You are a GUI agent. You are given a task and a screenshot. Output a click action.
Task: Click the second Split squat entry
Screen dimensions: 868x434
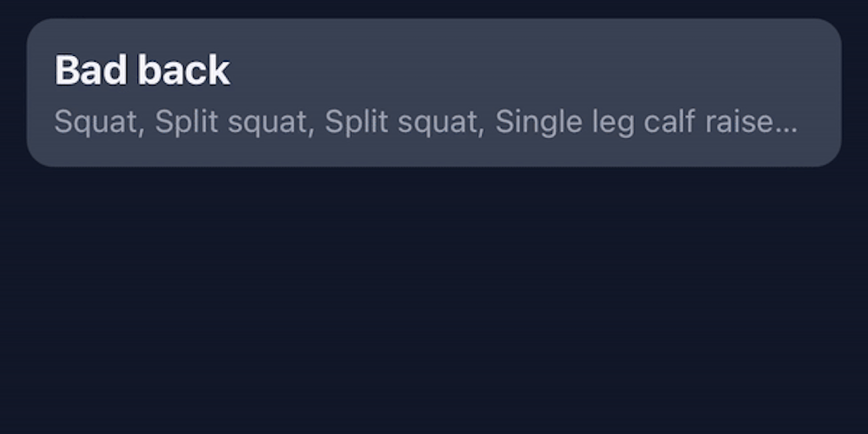click(401, 123)
